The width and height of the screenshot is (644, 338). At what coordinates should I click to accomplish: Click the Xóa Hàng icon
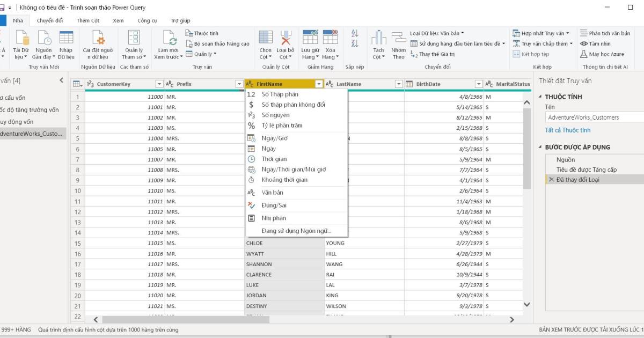coord(330,39)
